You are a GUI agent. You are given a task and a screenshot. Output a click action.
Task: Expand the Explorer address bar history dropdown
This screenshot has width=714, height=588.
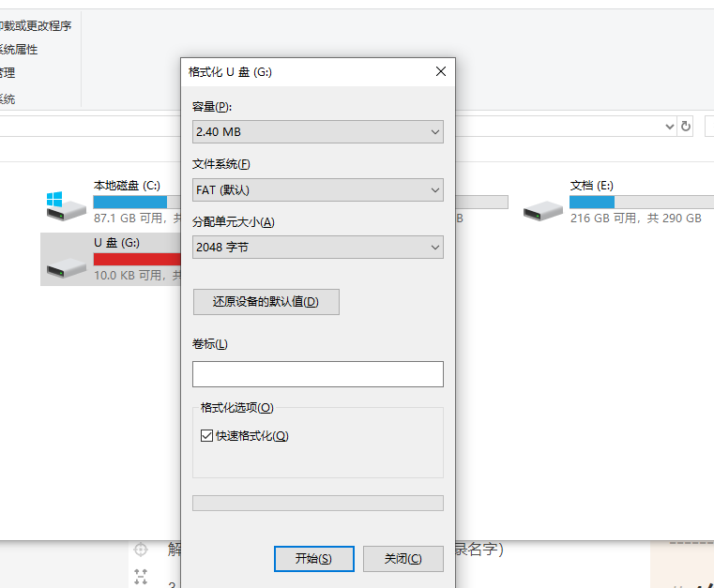click(669, 126)
